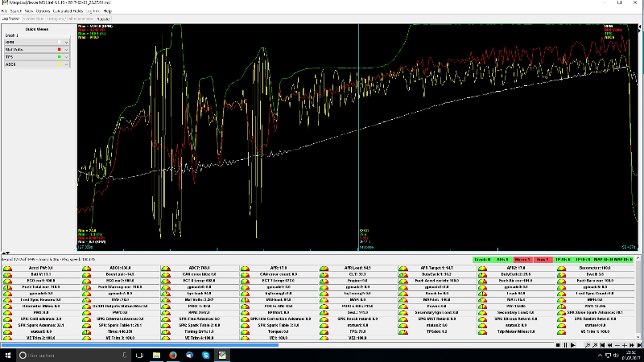The width and height of the screenshot is (644, 362).
Task: Select the gauge icon next to AFR Load
Action: (324, 268)
